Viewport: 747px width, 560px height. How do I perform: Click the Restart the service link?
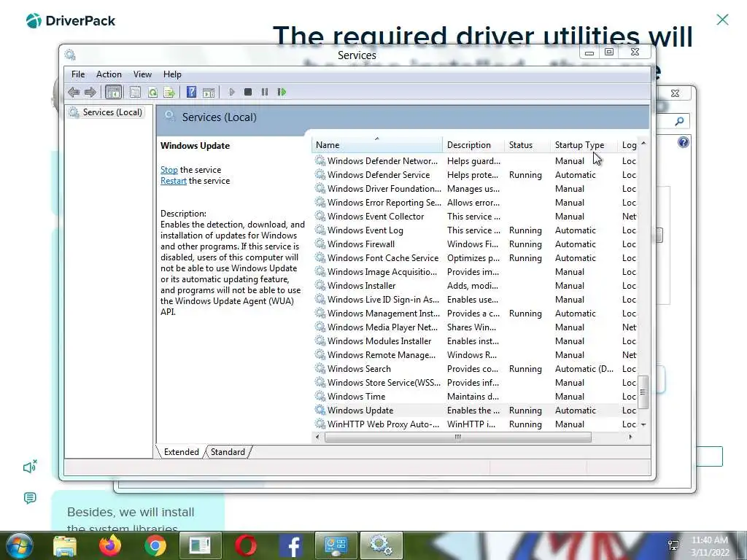[x=174, y=181]
